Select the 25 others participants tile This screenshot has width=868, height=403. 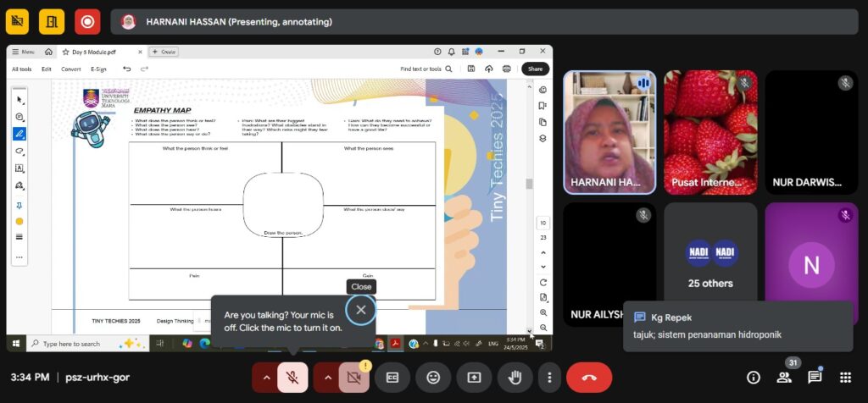(x=711, y=263)
